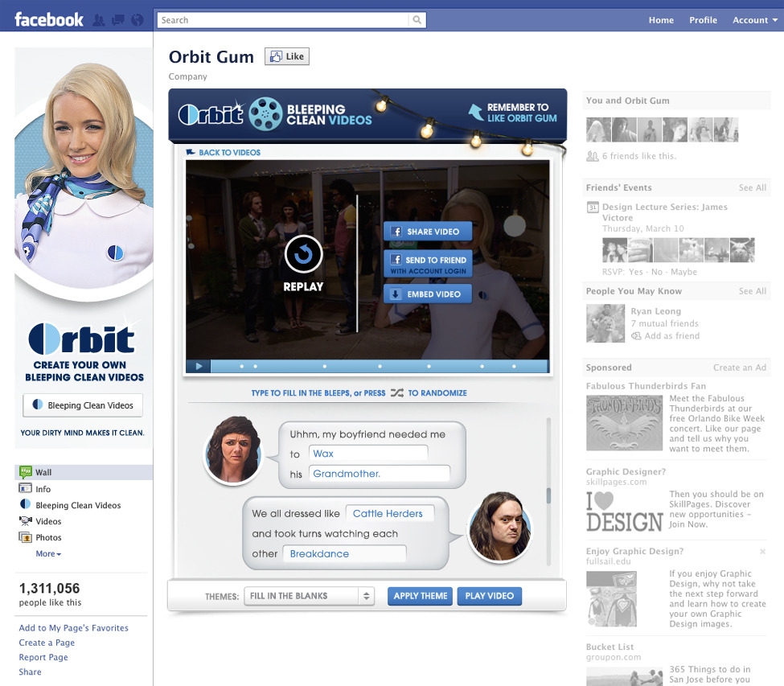The image size is (784, 686).
Task: Click the Orbit stewardess profile picture
Action: [84, 175]
